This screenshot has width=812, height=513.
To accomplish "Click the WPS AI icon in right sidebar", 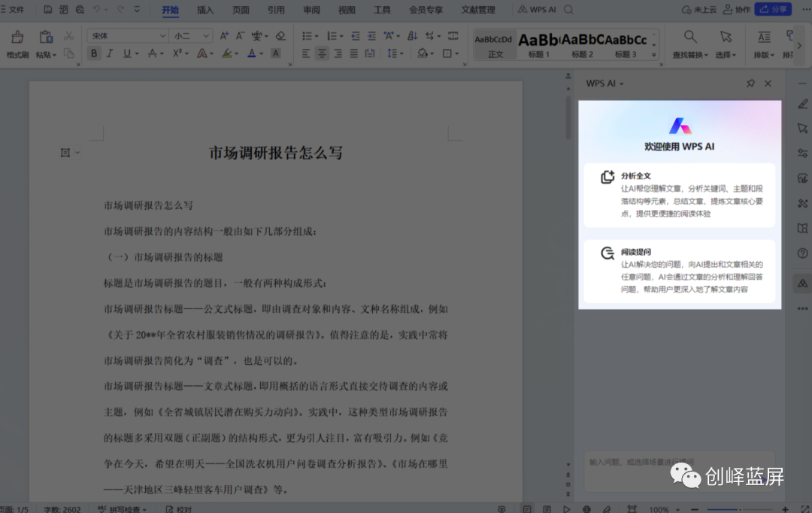I will [803, 283].
